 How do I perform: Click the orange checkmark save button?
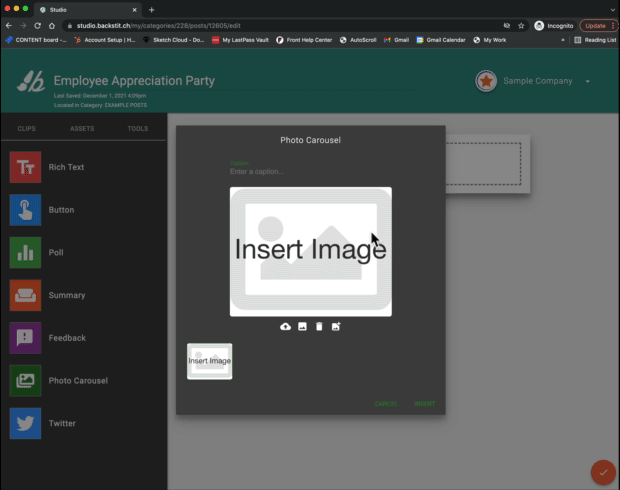pos(603,472)
